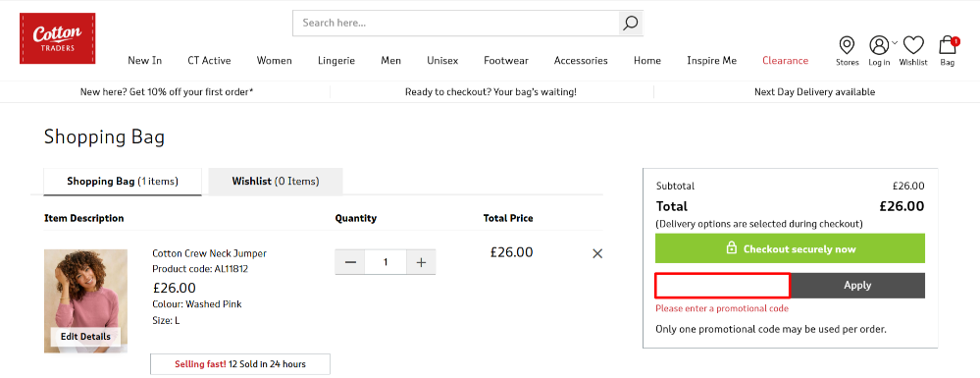Open the Men menu
Screen dimensions: 980x378
tap(391, 61)
